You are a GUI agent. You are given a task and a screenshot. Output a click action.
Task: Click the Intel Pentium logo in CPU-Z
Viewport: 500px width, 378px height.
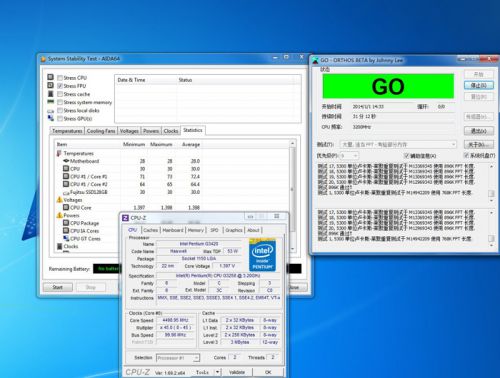pos(262,255)
